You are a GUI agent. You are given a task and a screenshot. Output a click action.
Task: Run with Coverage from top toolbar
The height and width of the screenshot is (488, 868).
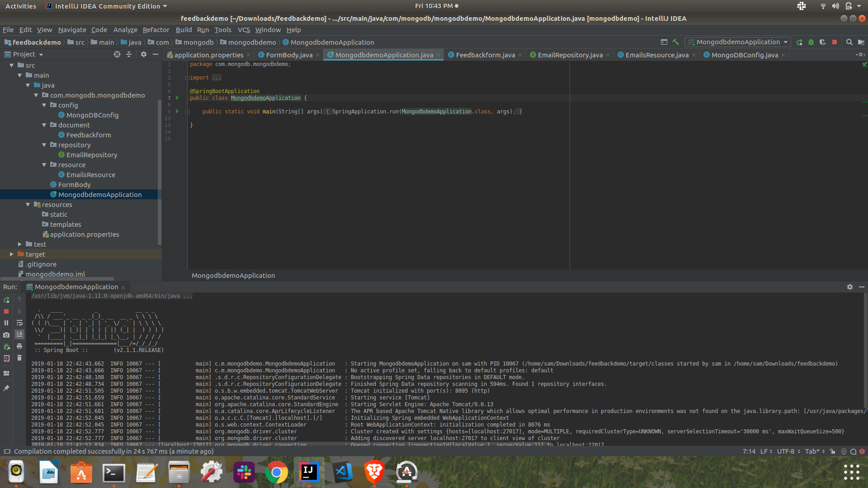click(823, 42)
